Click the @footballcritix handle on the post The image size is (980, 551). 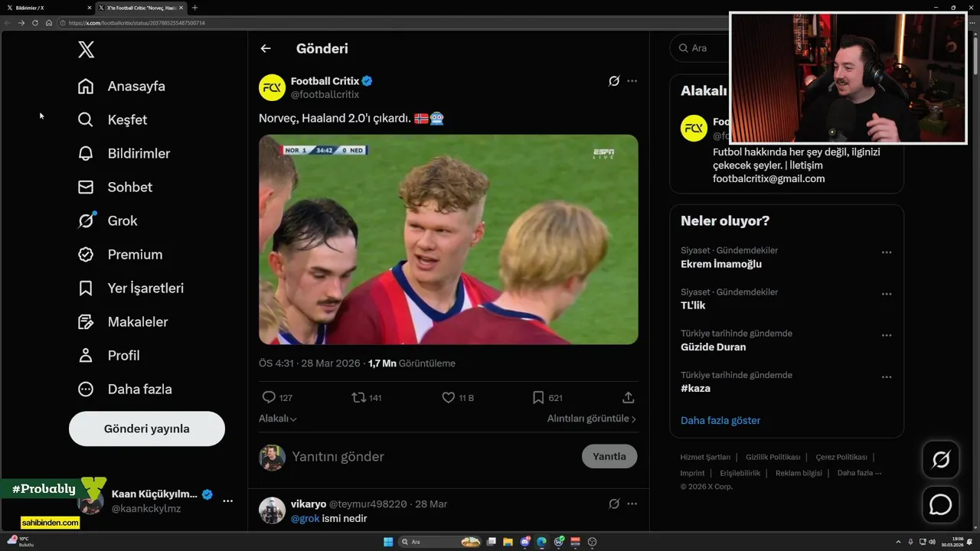coord(325,94)
